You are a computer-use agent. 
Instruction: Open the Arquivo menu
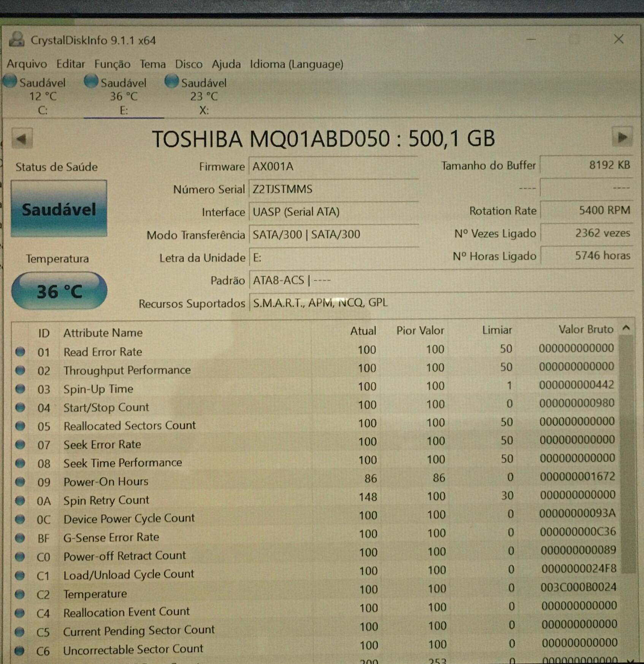point(27,64)
